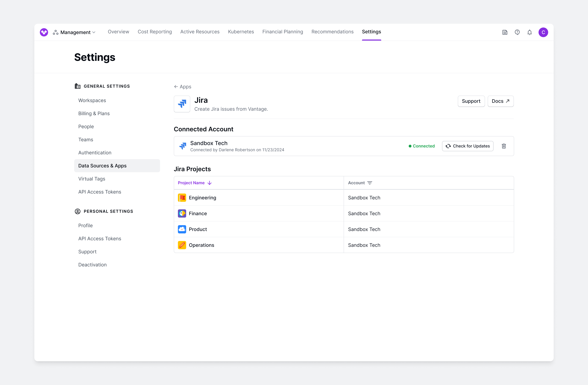Open the Account column filter
Viewport: 588px width, 385px height.
coord(370,183)
